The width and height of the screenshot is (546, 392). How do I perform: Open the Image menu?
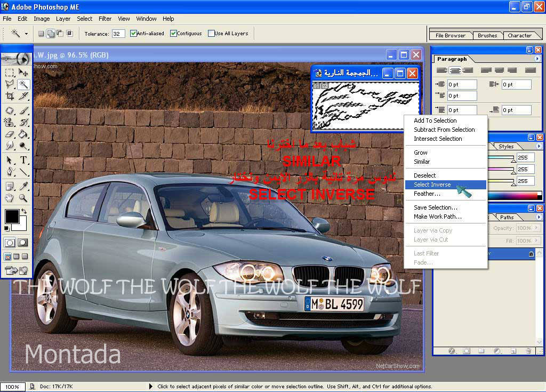42,19
